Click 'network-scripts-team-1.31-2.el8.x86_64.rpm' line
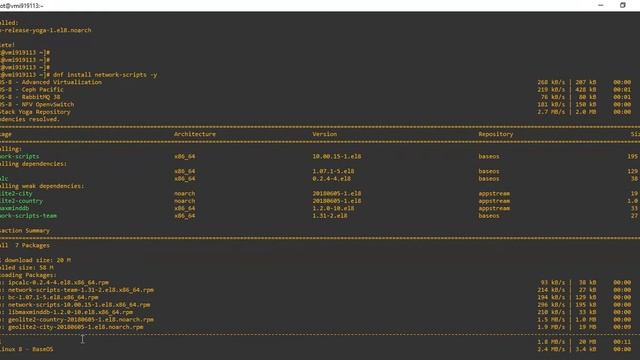 tap(81, 290)
